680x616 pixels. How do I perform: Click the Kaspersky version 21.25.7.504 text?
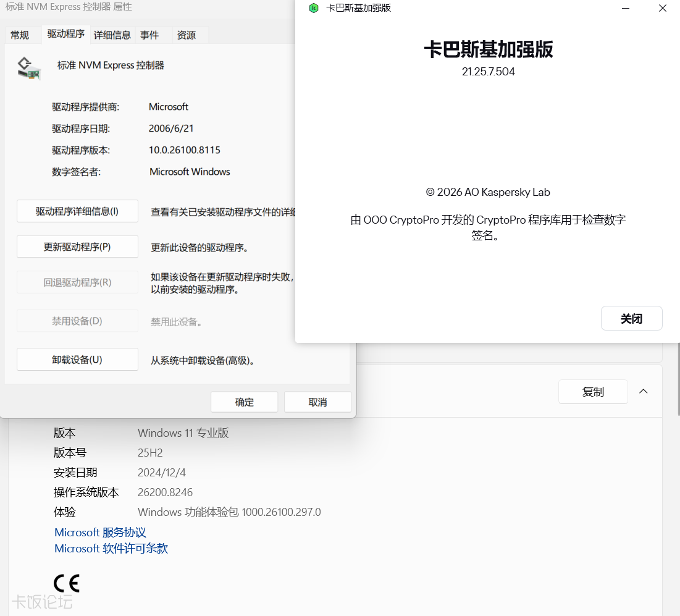pyautogui.click(x=489, y=72)
